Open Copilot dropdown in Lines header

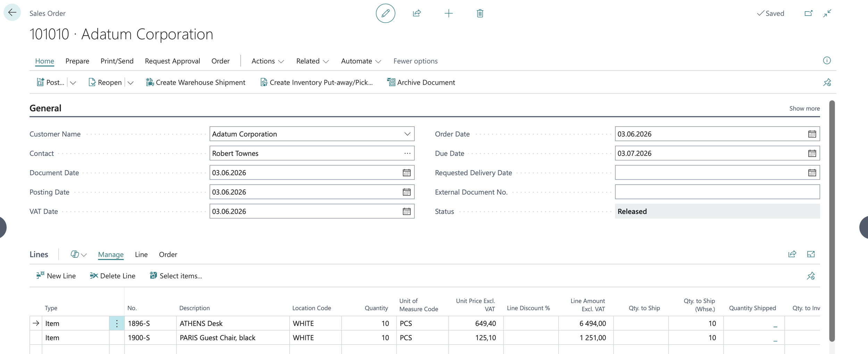78,254
